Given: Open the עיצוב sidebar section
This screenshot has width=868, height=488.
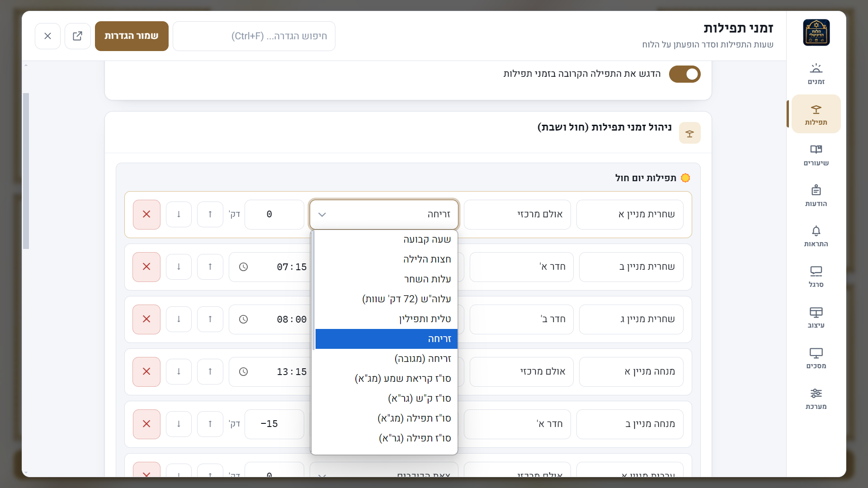Looking at the screenshot, I should click(816, 317).
